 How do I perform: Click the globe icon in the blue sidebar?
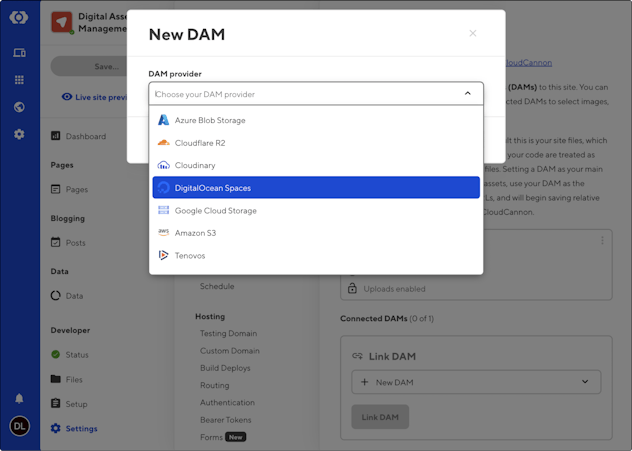19,107
